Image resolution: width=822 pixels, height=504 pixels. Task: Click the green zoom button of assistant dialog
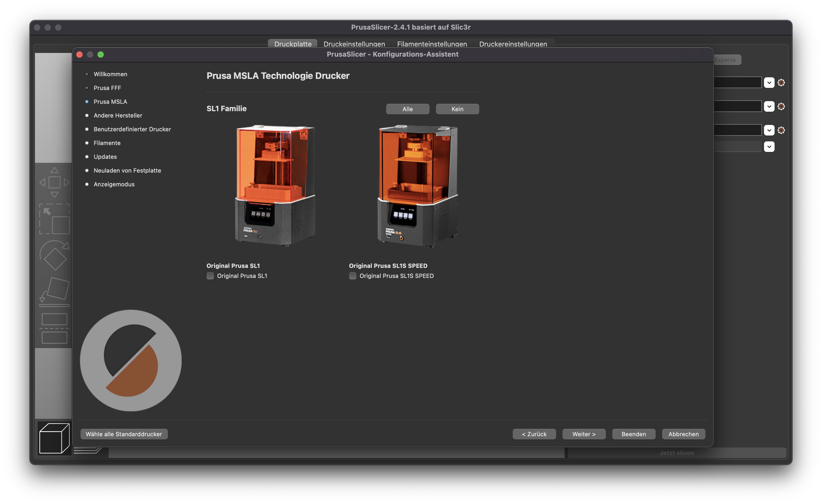tap(100, 54)
